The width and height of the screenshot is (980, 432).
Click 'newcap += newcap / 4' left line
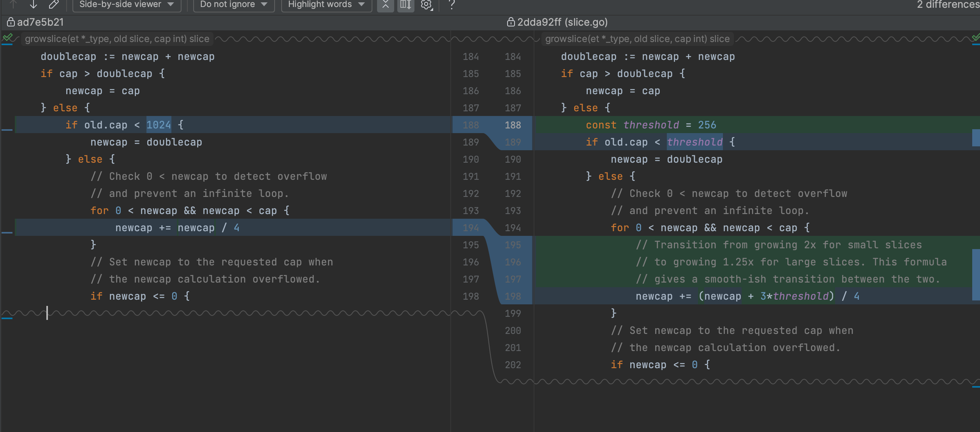point(177,228)
